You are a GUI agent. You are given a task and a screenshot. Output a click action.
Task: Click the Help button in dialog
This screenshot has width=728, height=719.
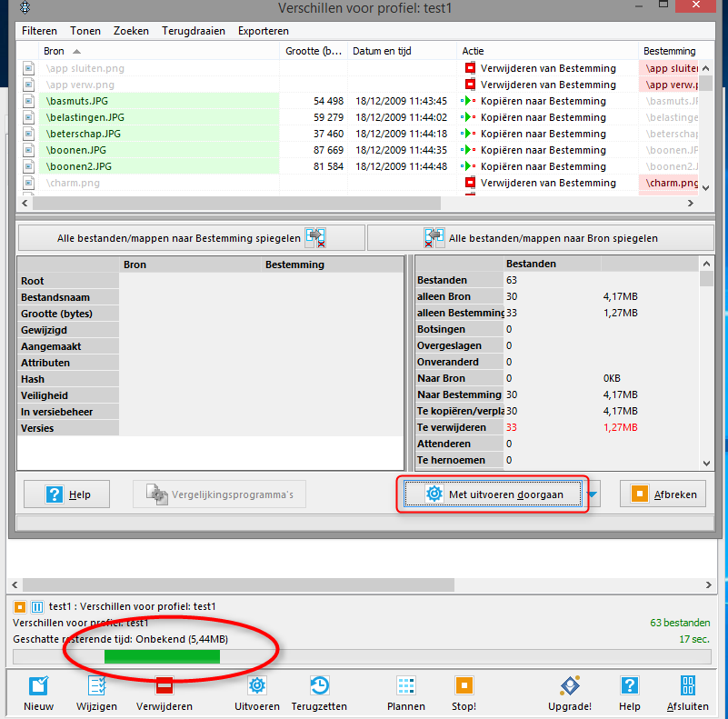(67, 494)
